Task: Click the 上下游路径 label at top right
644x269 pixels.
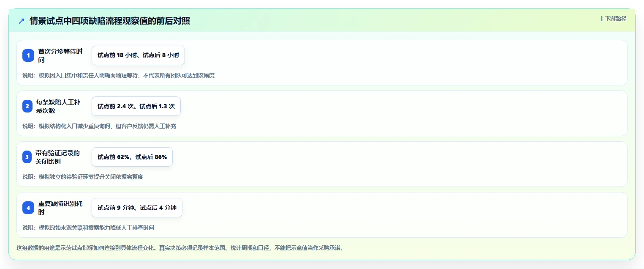Action: pyautogui.click(x=613, y=19)
